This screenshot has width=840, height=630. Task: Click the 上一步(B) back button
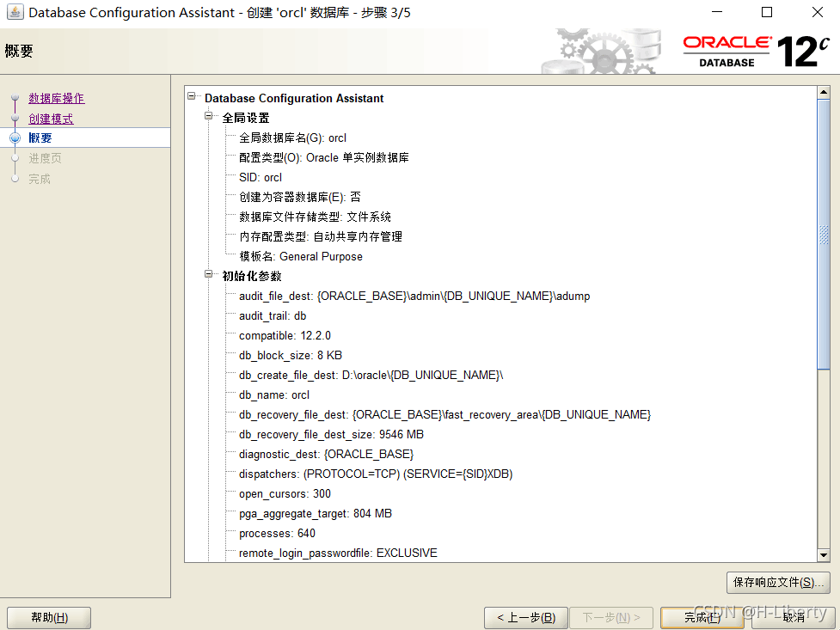pos(525,618)
